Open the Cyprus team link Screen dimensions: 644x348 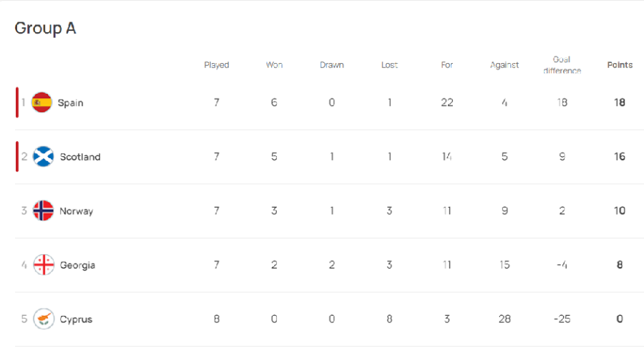point(76,319)
